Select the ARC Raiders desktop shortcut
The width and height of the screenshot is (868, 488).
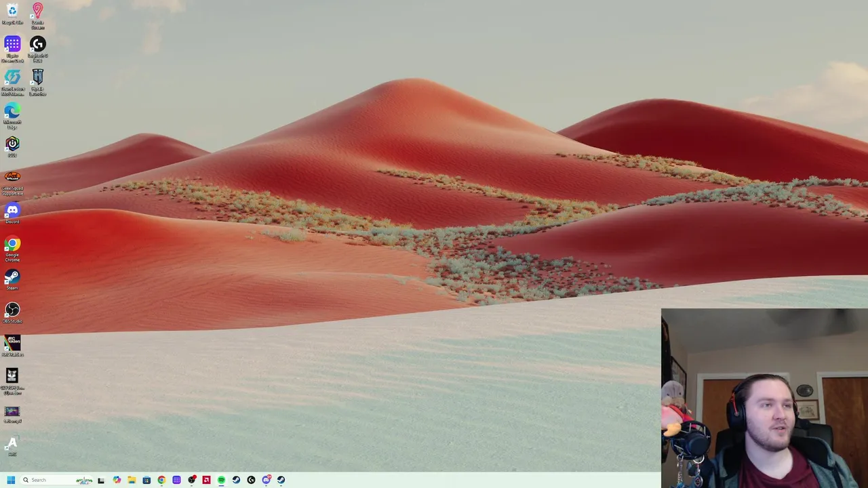pyautogui.click(x=12, y=346)
